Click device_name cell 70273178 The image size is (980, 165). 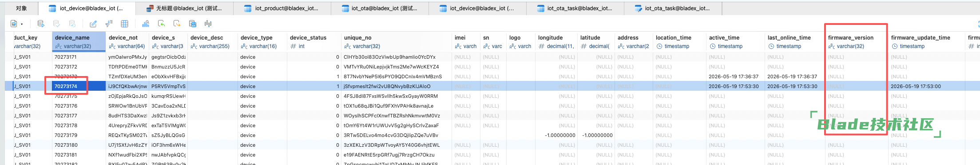(x=79, y=125)
